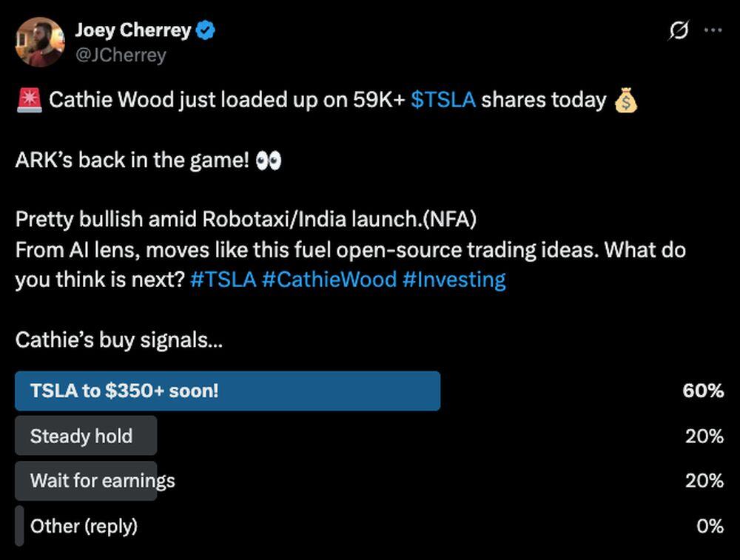Image resolution: width=740 pixels, height=560 pixels.
Task: Click the money bag emoji ending the headline
Action: [x=626, y=99]
